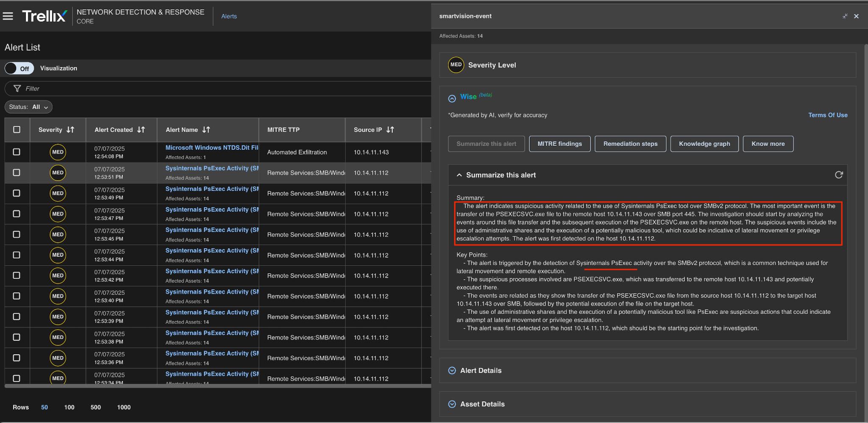Click the Filter input field
The image size is (868, 423).
tap(212, 89)
